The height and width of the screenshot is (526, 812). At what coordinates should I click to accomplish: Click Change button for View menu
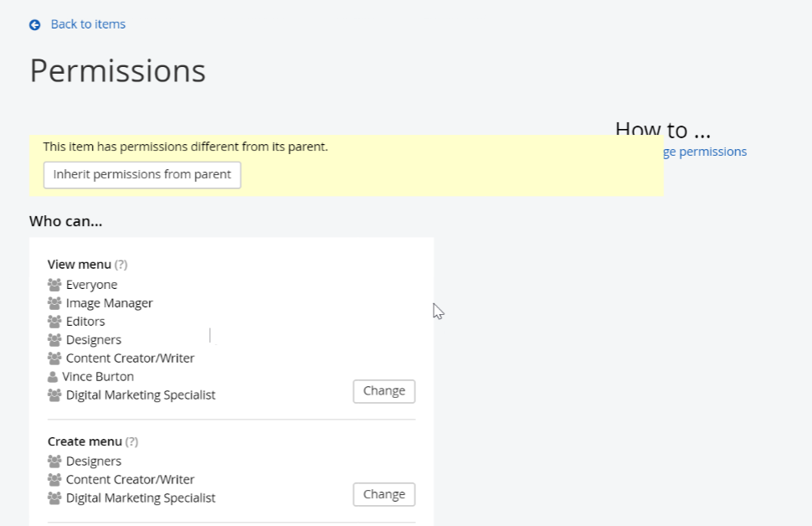click(x=383, y=391)
